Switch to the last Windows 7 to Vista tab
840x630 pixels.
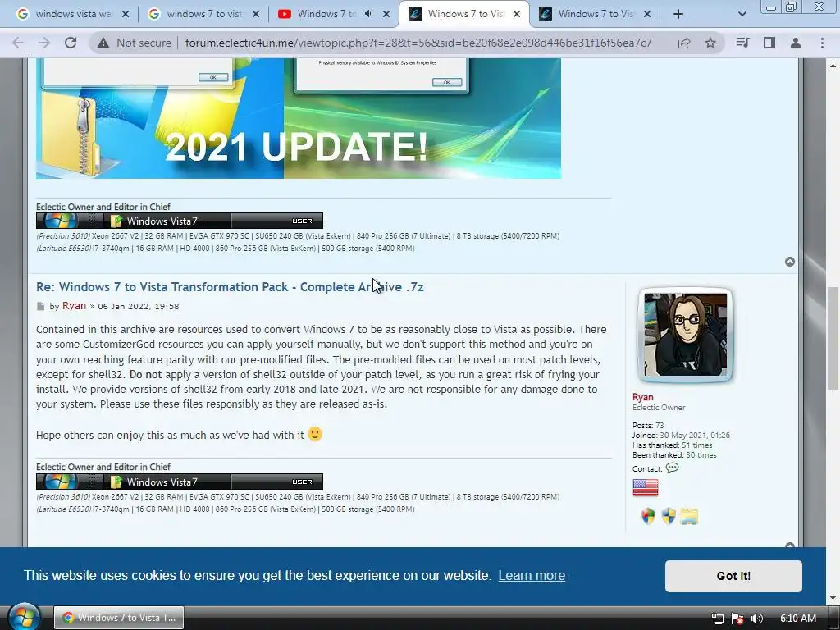(x=595, y=14)
